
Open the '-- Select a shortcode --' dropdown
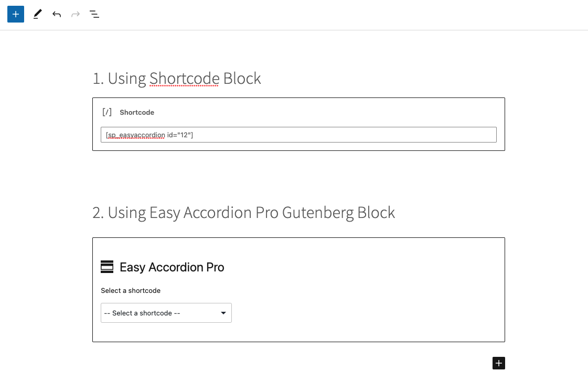pos(166,313)
